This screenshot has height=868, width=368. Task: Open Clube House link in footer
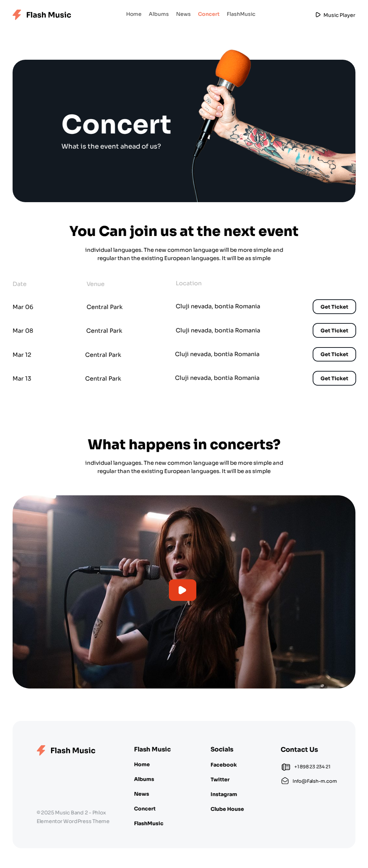click(x=227, y=809)
